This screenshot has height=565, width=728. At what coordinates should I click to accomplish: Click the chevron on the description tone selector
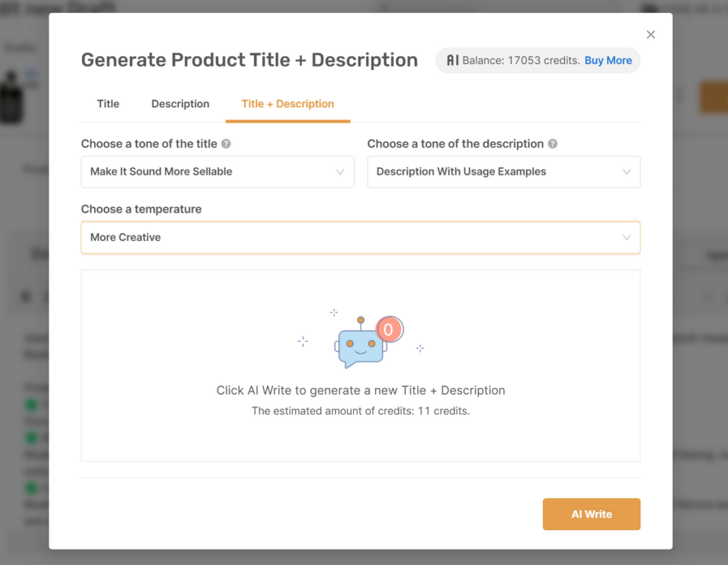coord(626,172)
